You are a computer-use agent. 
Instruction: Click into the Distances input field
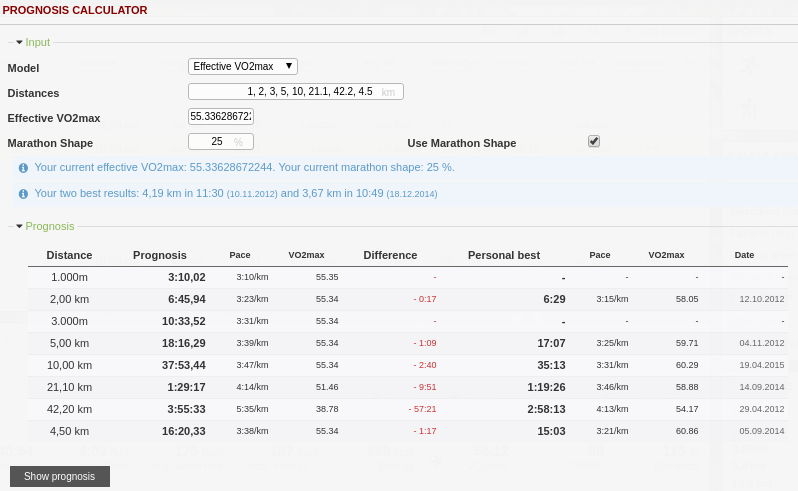tap(296, 92)
